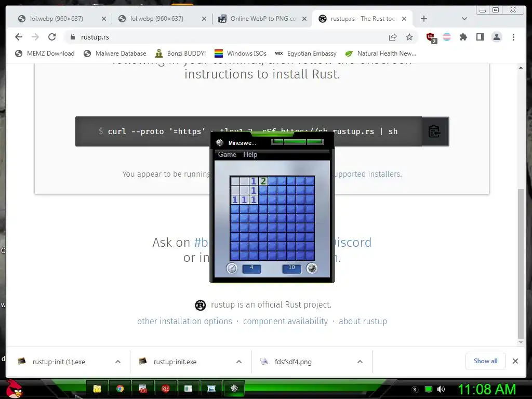Image resolution: width=532 pixels, height=399 pixels.
Task: Expand options for rustup-init (1).exe download
Action: click(x=118, y=362)
